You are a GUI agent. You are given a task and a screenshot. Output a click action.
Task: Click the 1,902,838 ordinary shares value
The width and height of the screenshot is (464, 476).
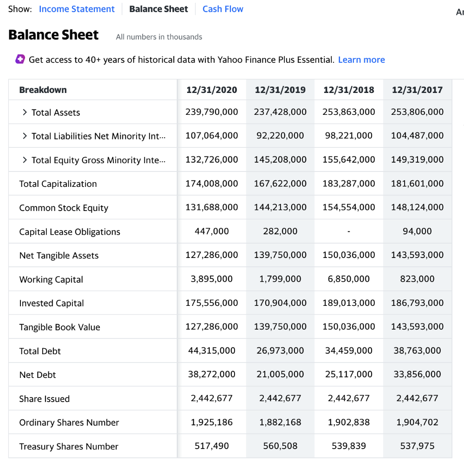pos(349,422)
